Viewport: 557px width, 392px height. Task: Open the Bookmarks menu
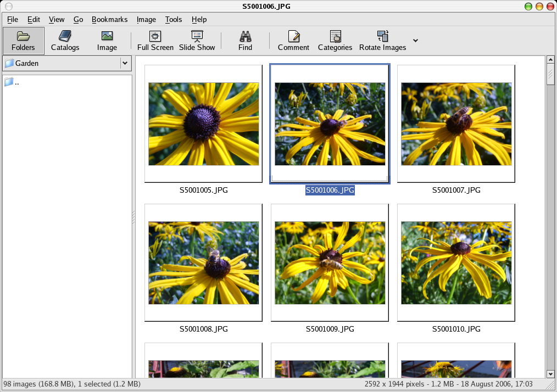coord(109,19)
